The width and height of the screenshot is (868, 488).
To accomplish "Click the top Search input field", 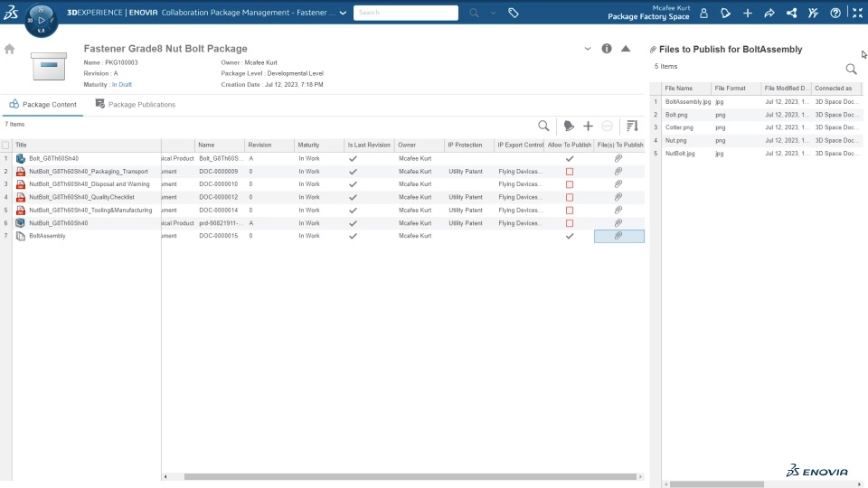I will (x=406, y=13).
